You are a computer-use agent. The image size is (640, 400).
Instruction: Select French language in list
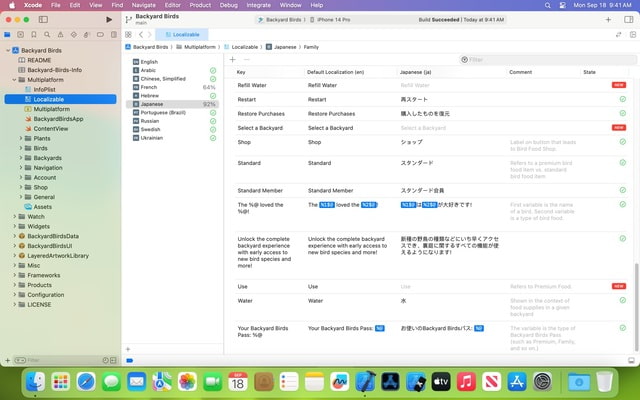(149, 87)
